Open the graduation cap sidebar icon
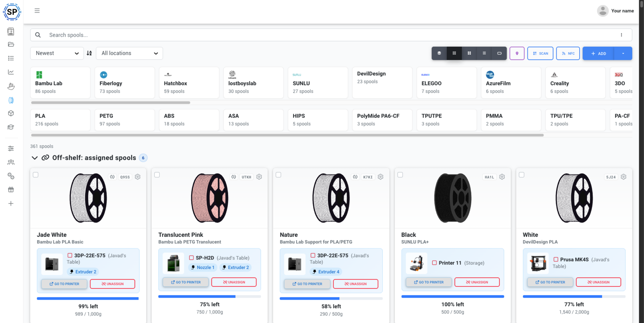The width and height of the screenshot is (644, 323). click(x=11, y=127)
